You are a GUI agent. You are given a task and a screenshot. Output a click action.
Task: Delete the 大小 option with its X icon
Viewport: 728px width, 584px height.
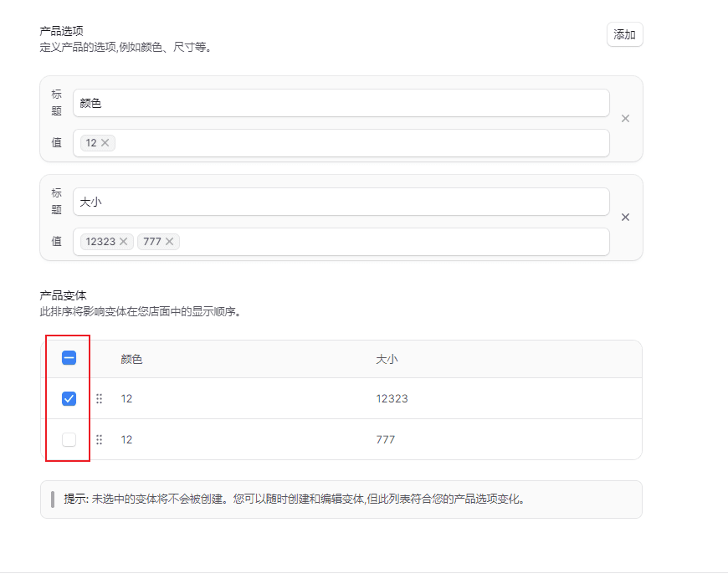click(x=625, y=218)
